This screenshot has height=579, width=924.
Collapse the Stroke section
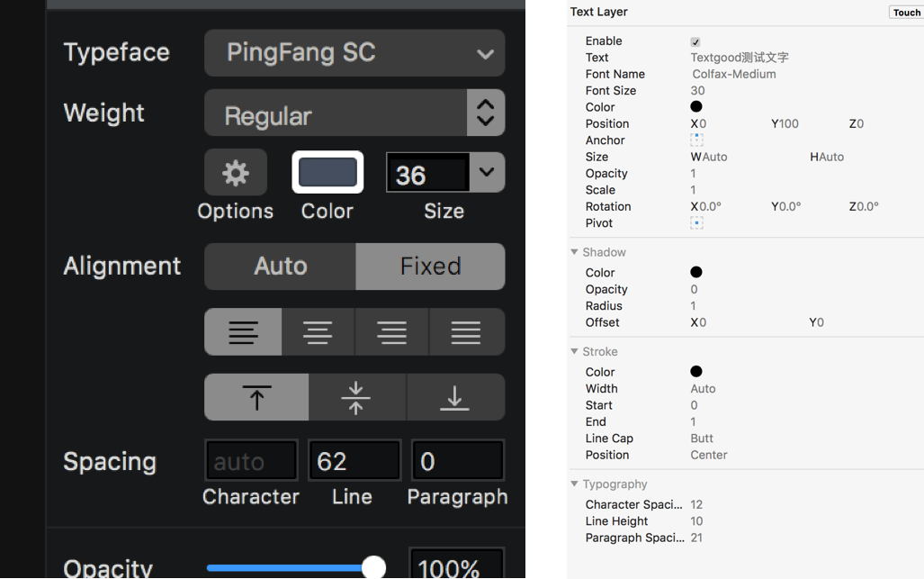[574, 351]
